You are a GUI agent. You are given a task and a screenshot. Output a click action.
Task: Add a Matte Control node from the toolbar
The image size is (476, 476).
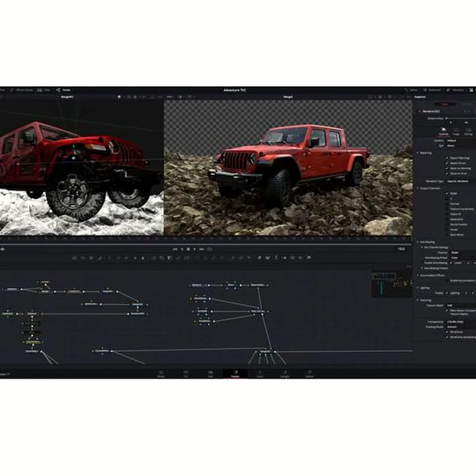[170, 258]
